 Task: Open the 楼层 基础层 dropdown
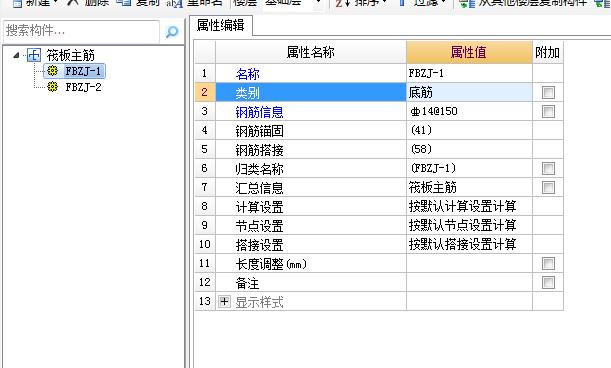318,3
